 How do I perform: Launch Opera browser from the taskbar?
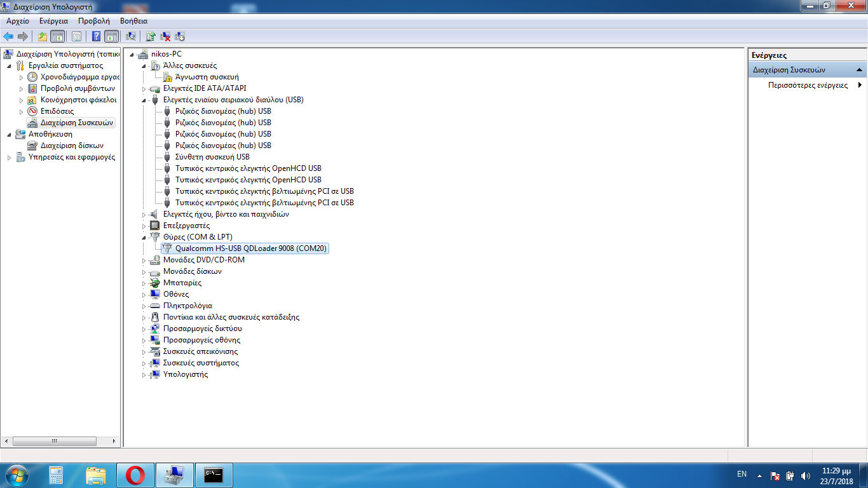135,475
